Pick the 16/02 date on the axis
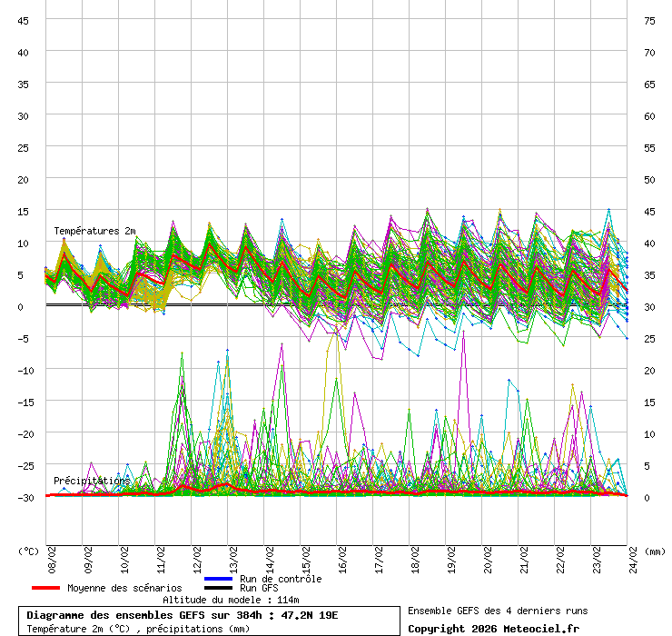The height and width of the screenshot is (636, 672). coord(342,556)
